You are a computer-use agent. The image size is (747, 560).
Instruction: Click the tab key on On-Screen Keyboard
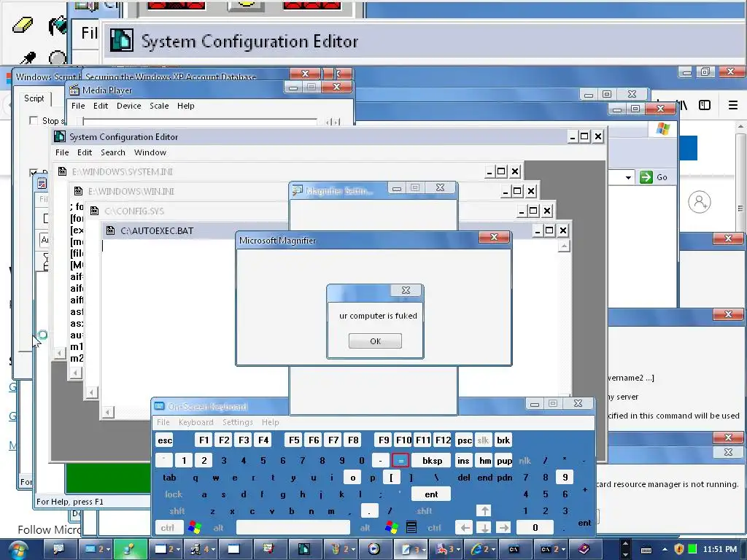click(169, 477)
